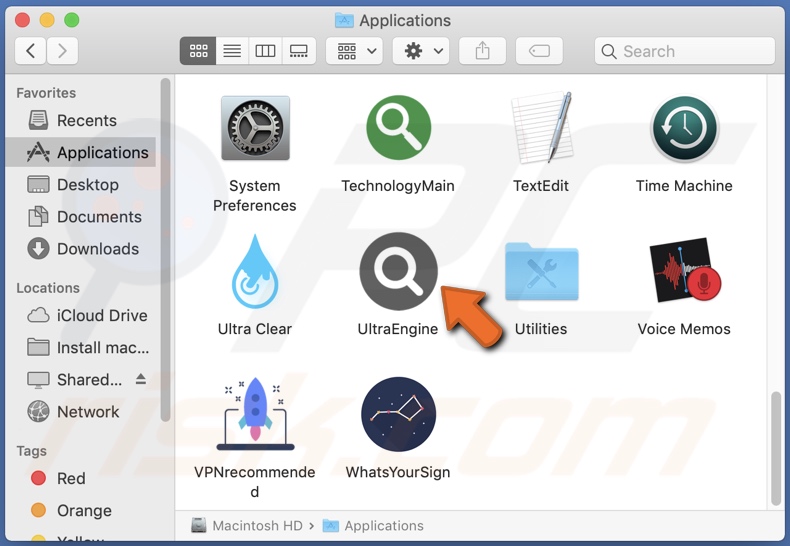Viewport: 790px width, 546px height.
Task: Click the Ultra Clear name label
Action: pos(255,329)
